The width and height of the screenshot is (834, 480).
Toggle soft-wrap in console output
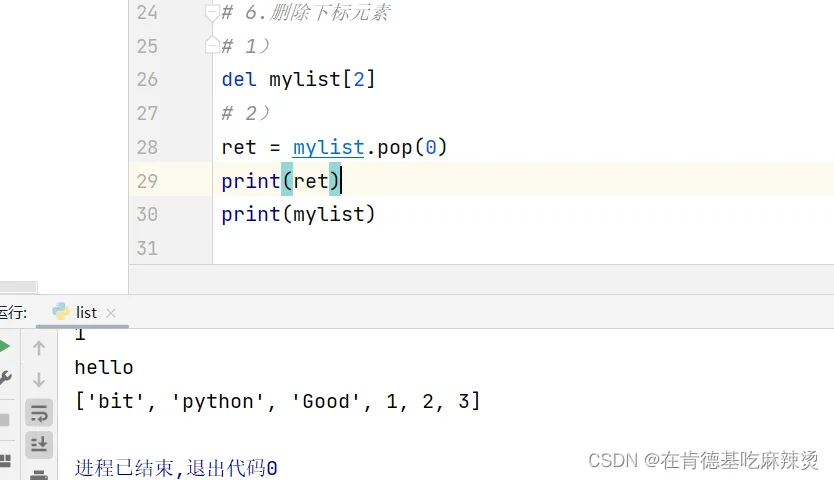point(39,412)
